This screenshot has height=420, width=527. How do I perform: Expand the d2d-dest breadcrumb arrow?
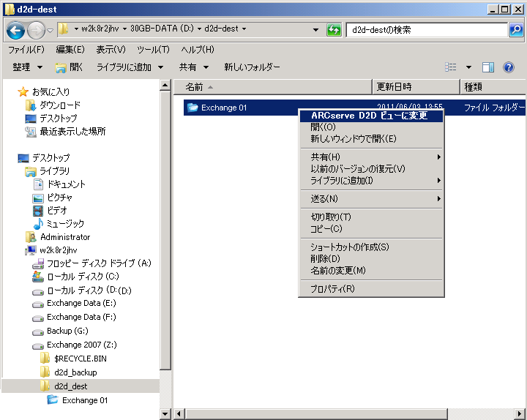point(244,29)
